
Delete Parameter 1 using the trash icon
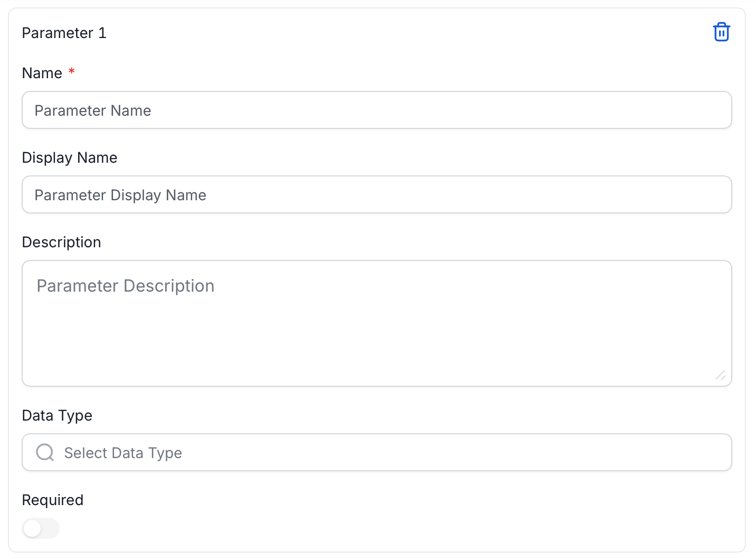point(721,32)
